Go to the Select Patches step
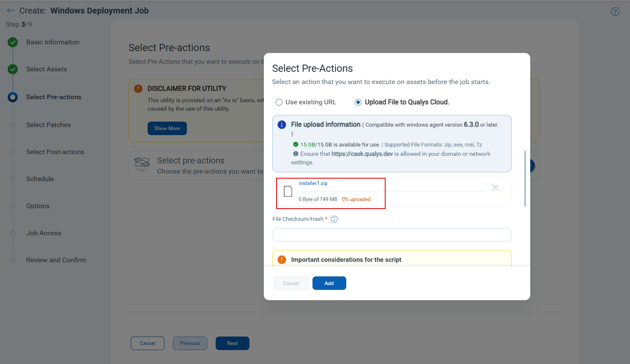 click(x=48, y=125)
